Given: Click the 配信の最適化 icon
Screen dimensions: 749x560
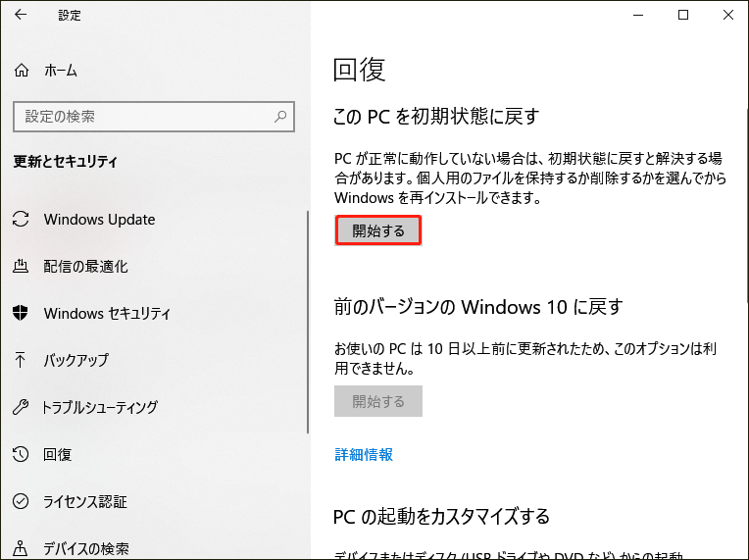Looking at the screenshot, I should (21, 266).
